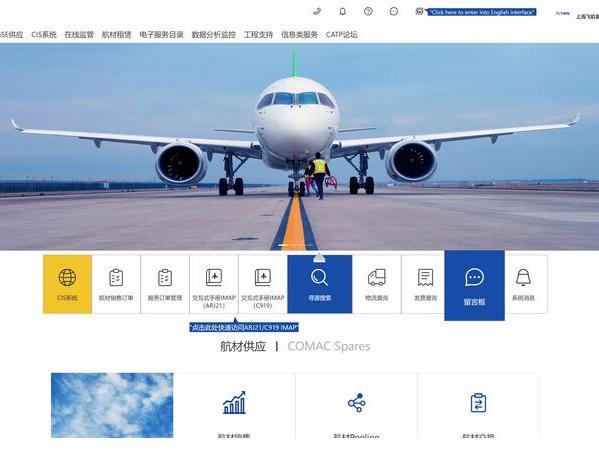
Task: Open 交互式手册IMAP (ARJ21) tile
Action: 214,284
